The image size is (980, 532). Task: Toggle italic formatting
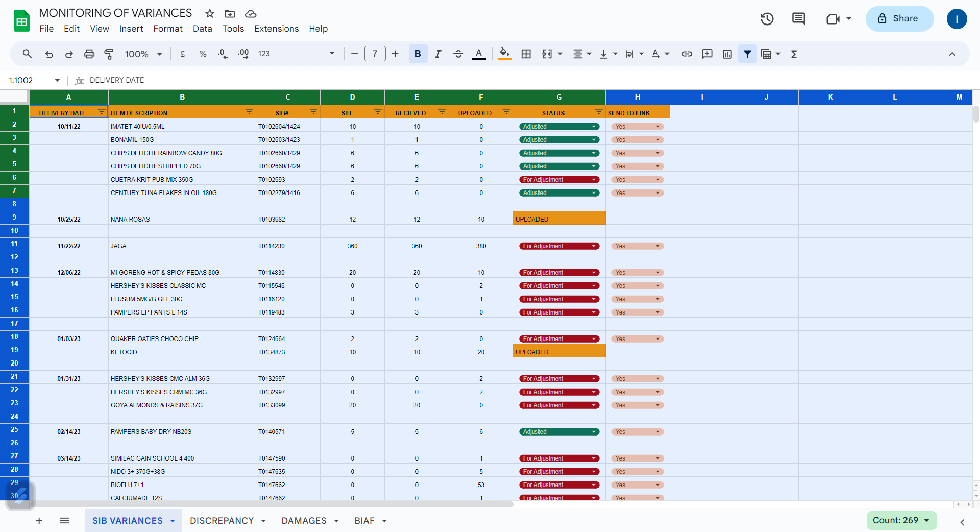pos(438,54)
